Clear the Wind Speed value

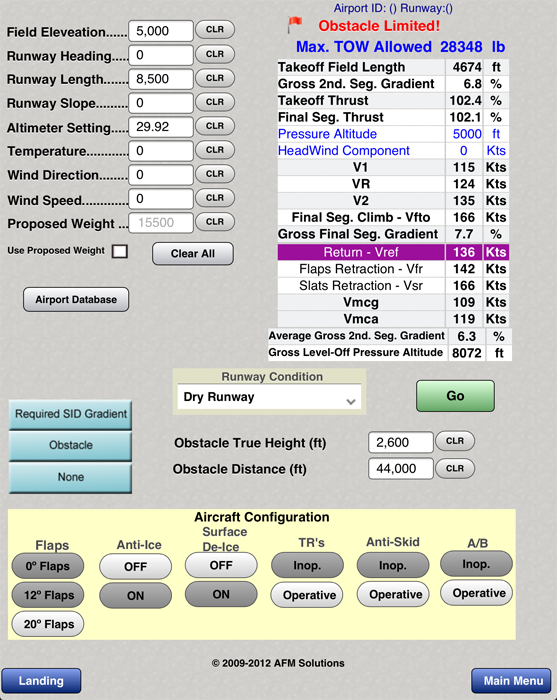pos(215,198)
